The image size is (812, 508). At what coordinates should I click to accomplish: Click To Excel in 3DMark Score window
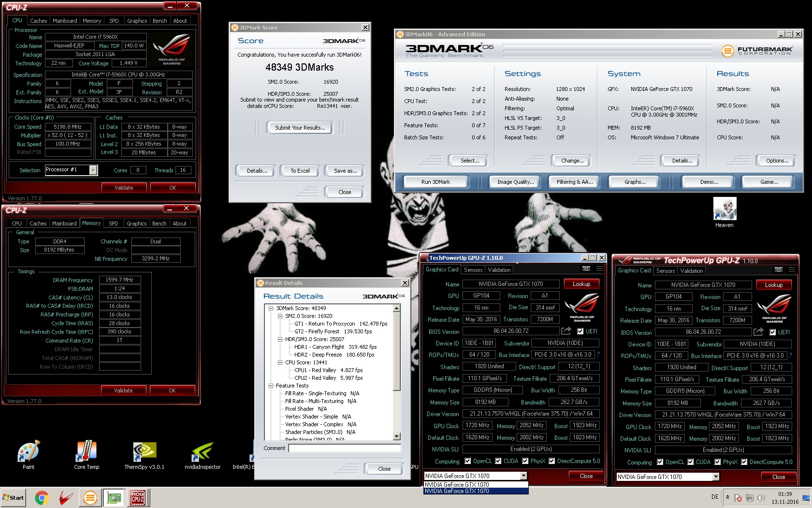[x=300, y=171]
